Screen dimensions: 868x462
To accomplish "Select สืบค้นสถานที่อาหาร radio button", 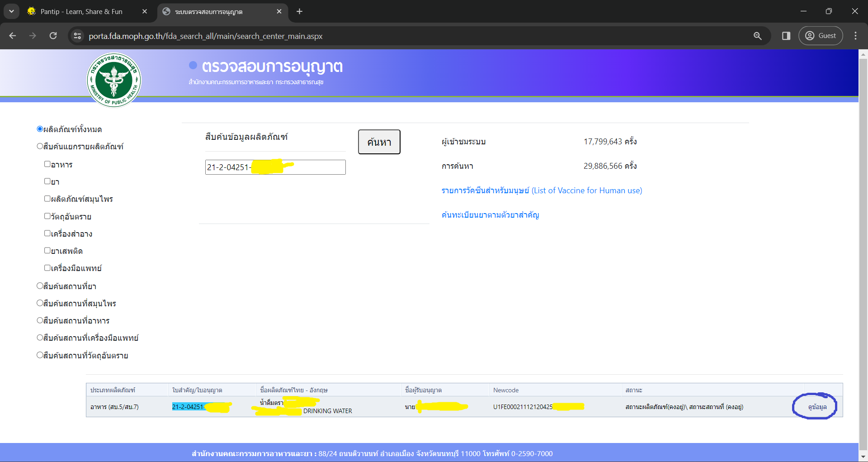I will (x=40, y=320).
